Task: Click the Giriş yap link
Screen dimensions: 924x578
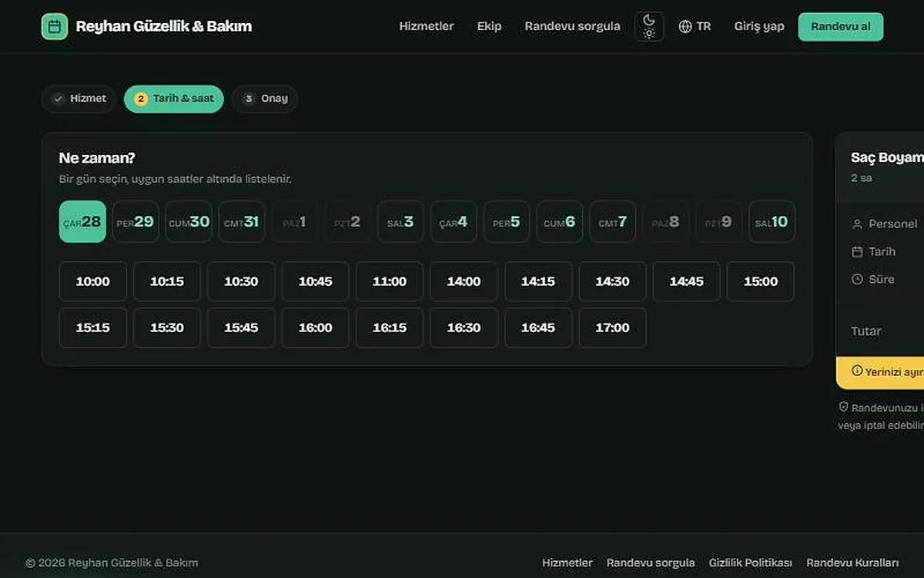Action: click(x=759, y=26)
